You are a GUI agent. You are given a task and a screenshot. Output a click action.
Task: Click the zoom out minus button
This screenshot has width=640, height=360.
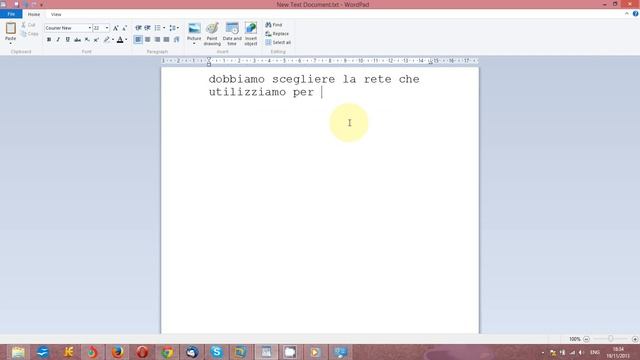tap(586, 339)
